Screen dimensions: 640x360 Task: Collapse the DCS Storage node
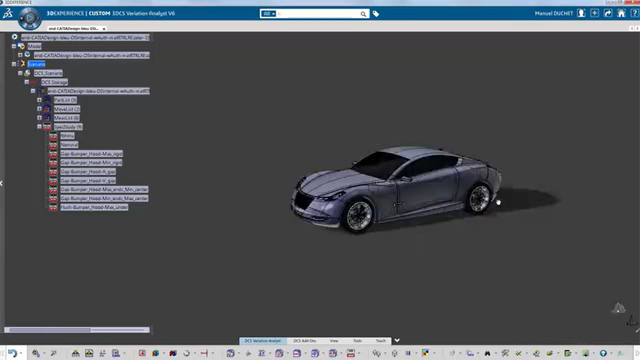point(27,82)
